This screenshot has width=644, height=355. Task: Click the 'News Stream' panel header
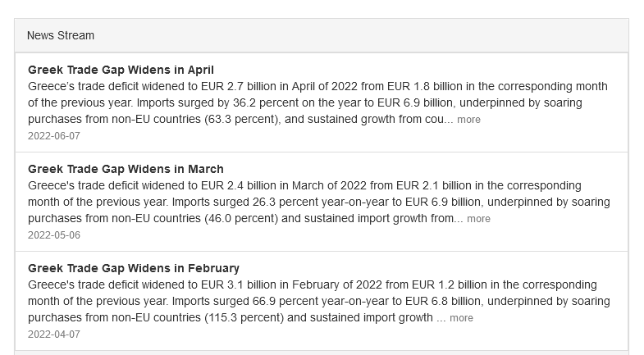(61, 36)
